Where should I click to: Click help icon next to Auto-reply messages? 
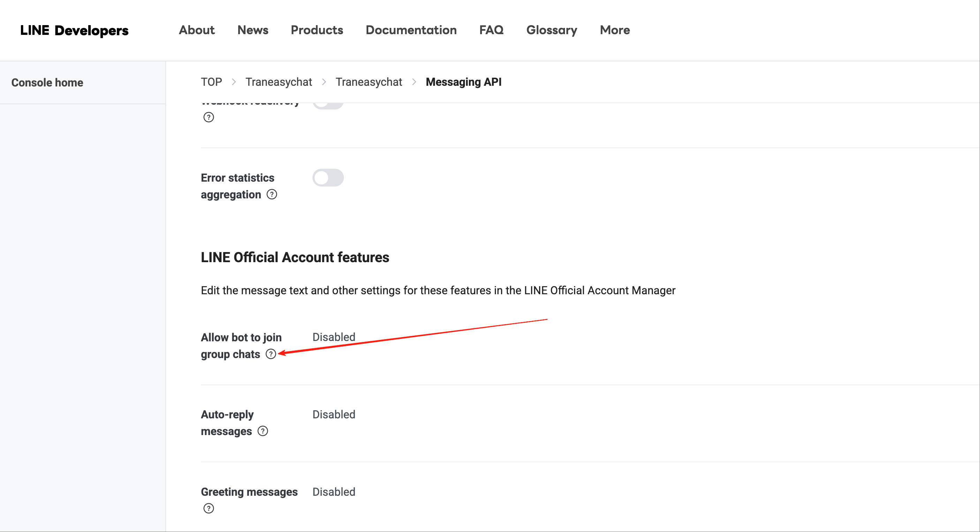pos(263,431)
